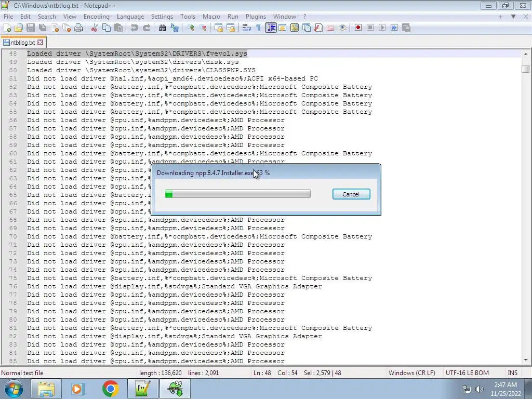
Task: Click the download progress bar
Action: point(237,194)
